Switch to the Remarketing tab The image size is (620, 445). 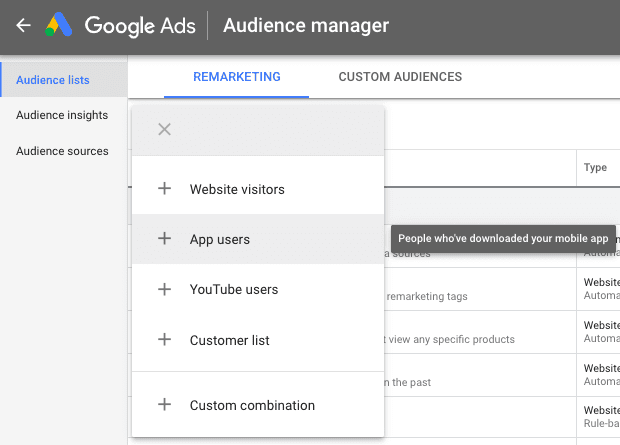click(x=237, y=77)
